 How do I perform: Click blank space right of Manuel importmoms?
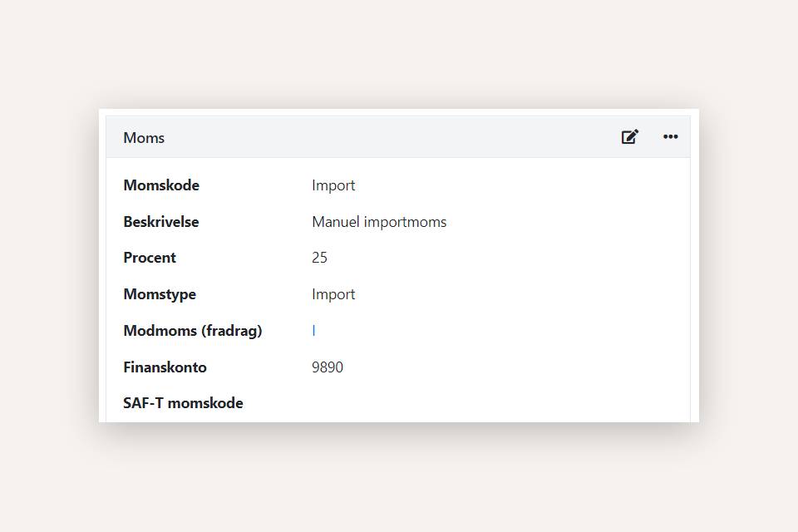click(565, 222)
